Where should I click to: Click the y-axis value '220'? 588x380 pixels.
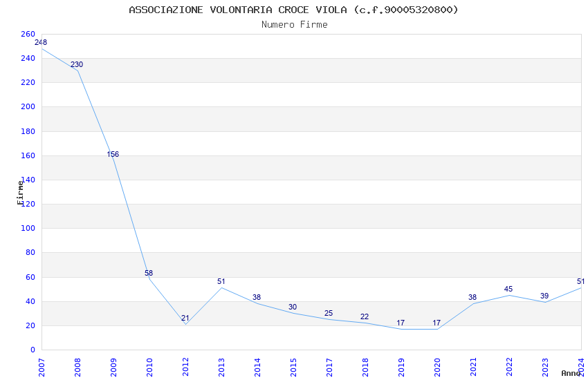point(28,83)
